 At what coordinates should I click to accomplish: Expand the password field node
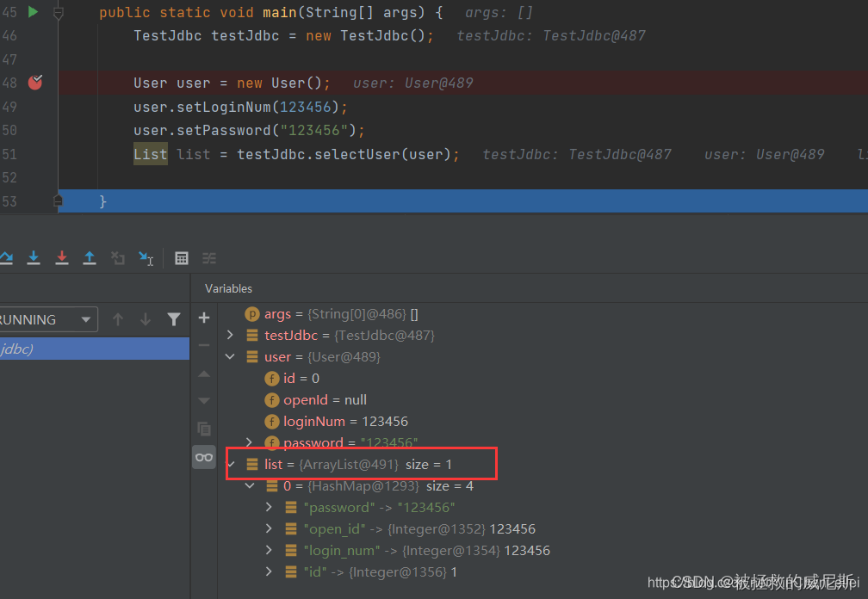(x=250, y=442)
